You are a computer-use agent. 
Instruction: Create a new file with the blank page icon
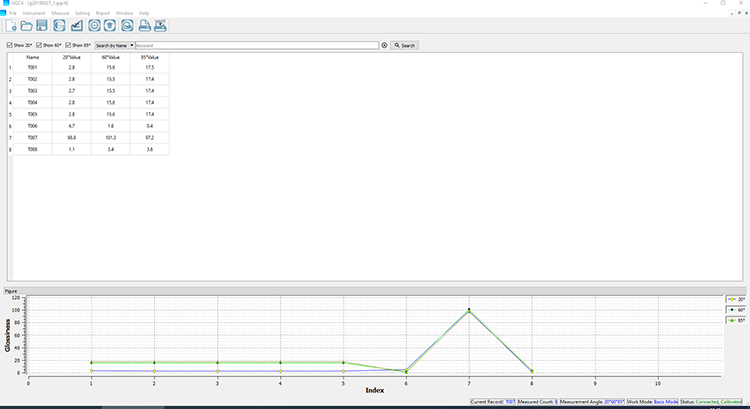pyautogui.click(x=11, y=25)
